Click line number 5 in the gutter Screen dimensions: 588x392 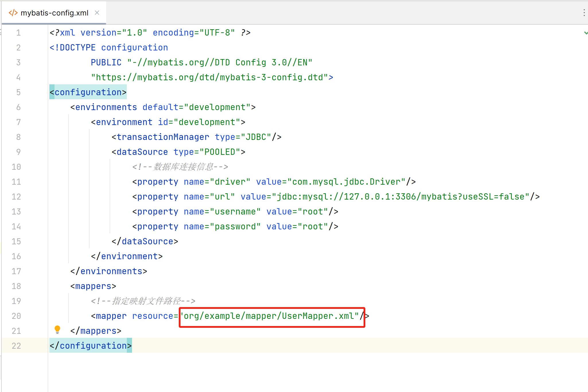coord(18,92)
